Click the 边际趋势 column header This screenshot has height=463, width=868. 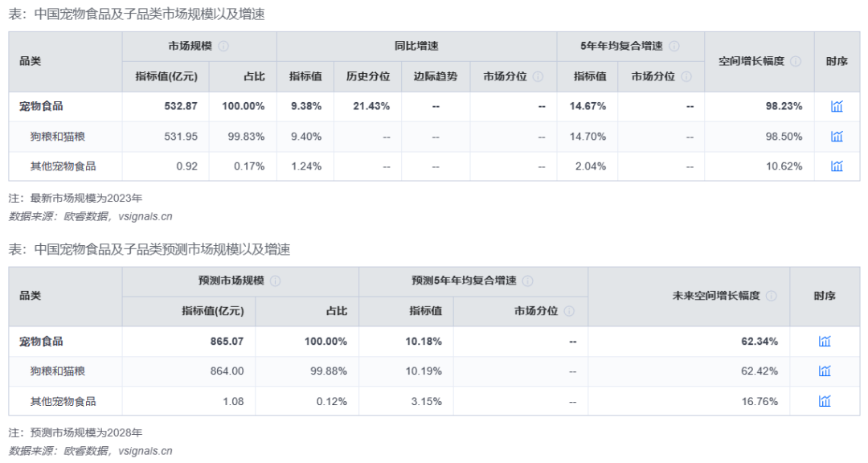coord(436,76)
